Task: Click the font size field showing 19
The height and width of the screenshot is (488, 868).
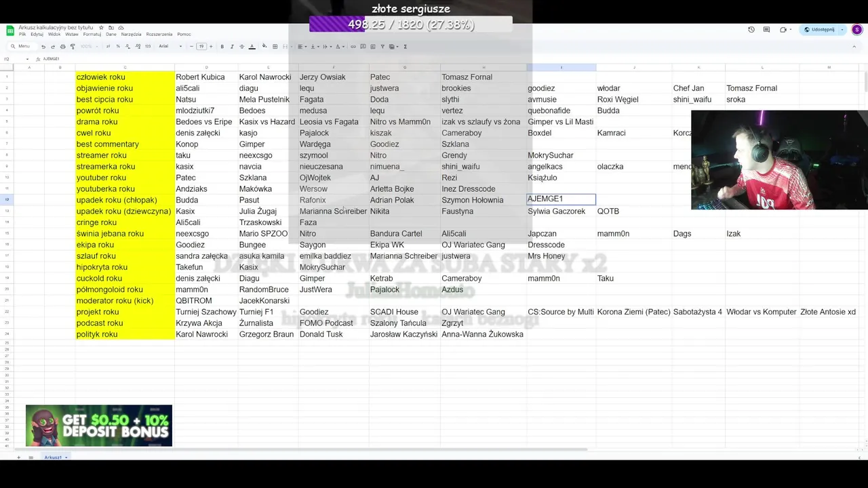Action: click(201, 47)
